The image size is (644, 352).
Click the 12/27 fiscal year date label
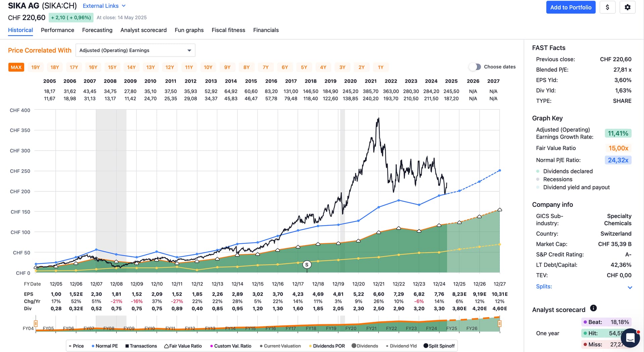pyautogui.click(x=499, y=284)
